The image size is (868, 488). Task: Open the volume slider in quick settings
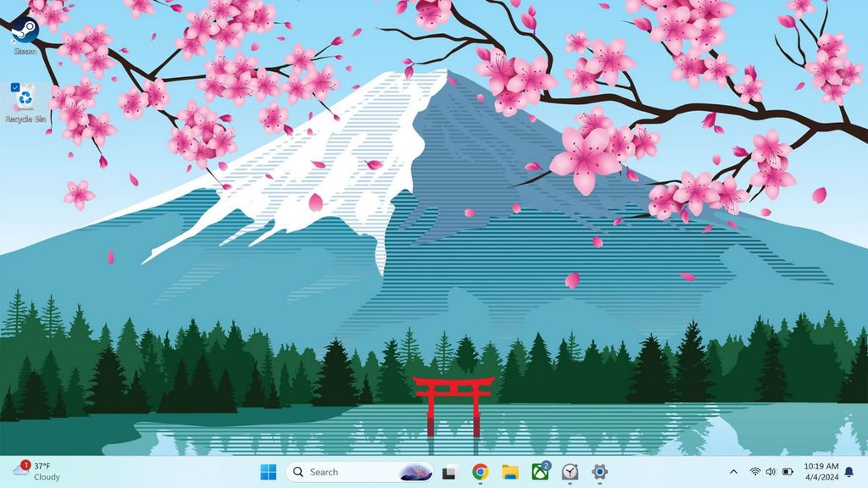[x=770, y=471]
